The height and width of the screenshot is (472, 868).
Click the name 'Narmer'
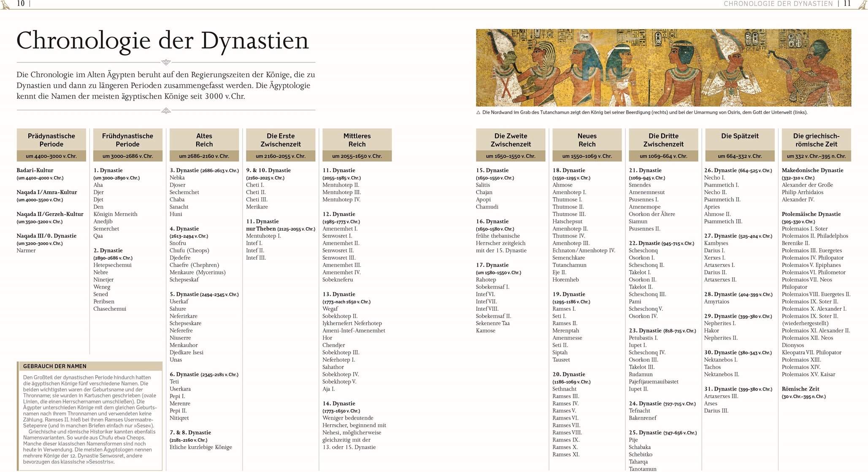(26, 250)
